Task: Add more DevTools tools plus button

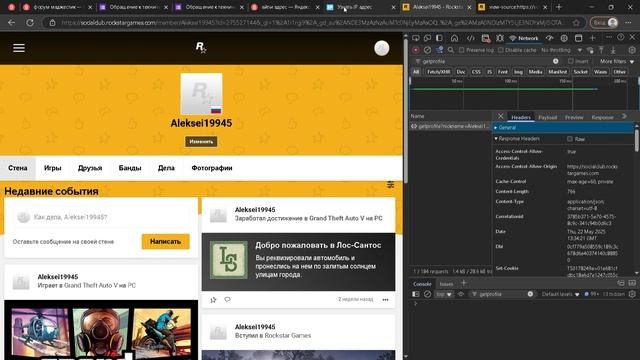Action: [592, 38]
